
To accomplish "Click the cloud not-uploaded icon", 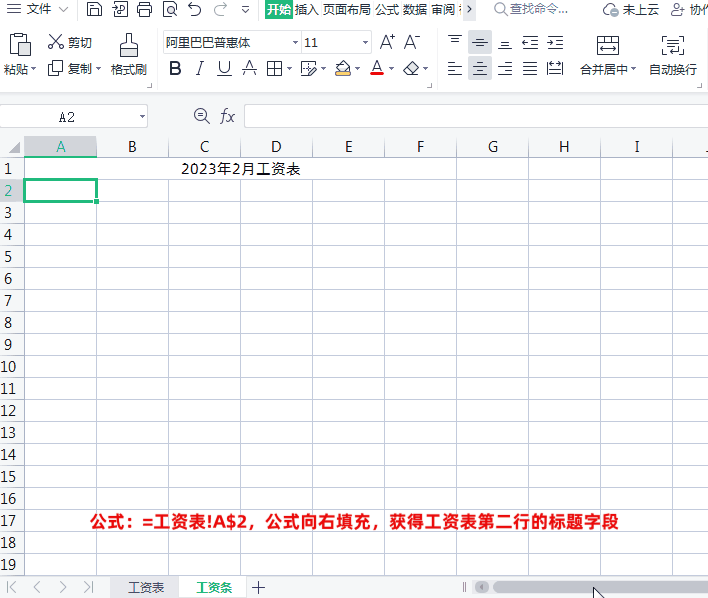I will point(610,9).
